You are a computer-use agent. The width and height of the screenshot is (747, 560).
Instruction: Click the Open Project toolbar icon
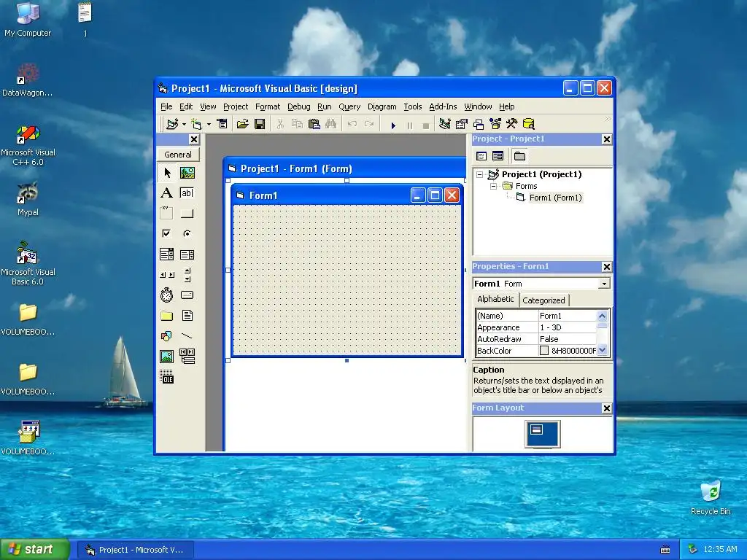point(242,124)
